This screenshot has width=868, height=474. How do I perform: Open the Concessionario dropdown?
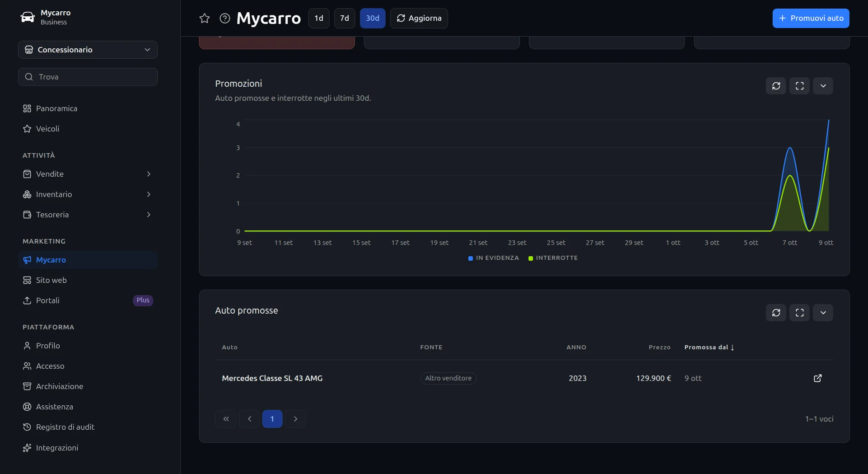(x=88, y=50)
